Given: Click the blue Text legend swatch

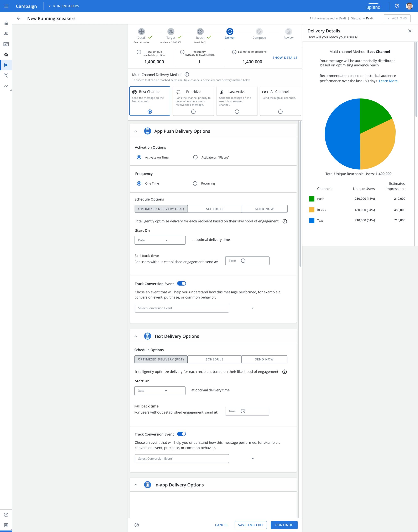Looking at the screenshot, I should coord(312,220).
